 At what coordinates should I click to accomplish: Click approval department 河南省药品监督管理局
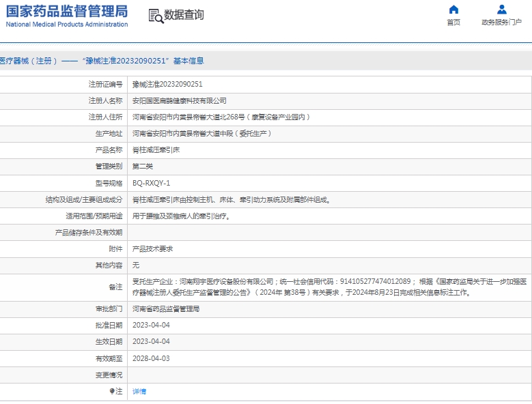pos(166,309)
